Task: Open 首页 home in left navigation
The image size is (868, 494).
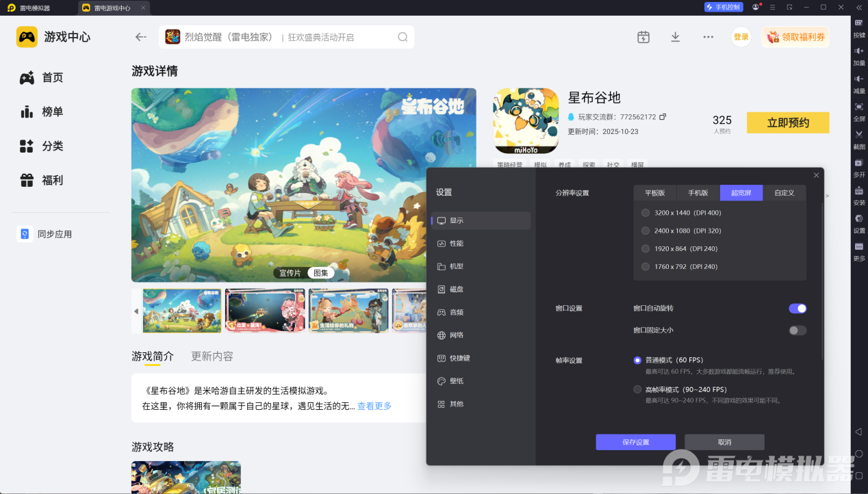Action: [x=42, y=78]
